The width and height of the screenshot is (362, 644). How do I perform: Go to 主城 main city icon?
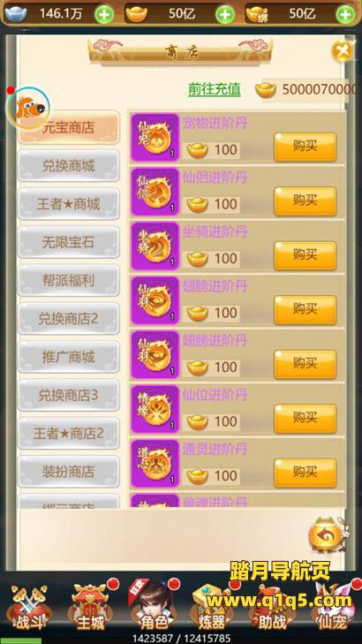click(x=91, y=607)
